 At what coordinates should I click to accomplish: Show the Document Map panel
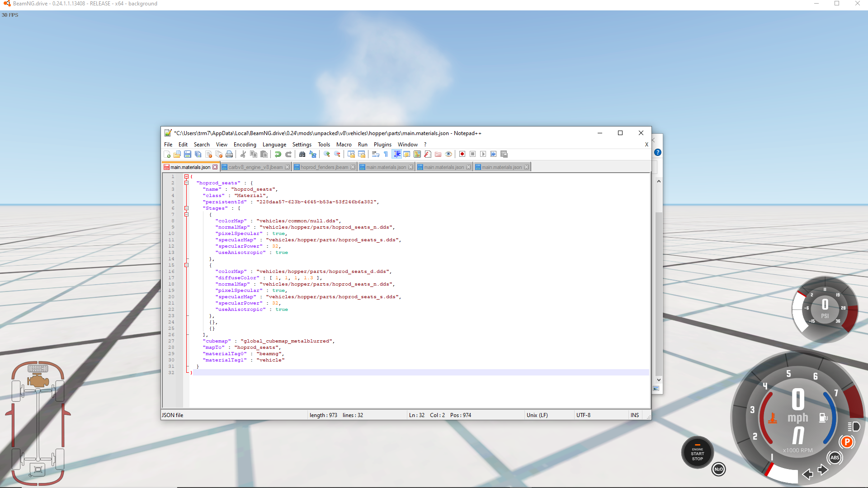click(x=417, y=154)
